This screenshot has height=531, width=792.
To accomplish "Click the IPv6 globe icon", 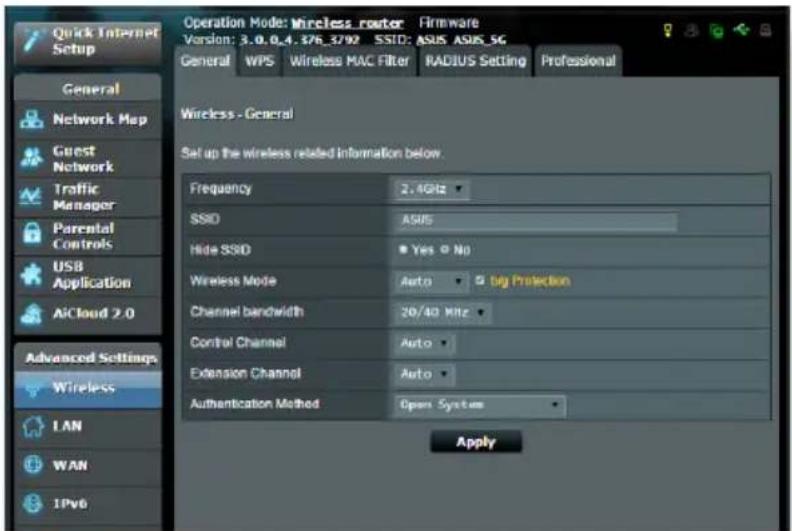I will click(x=33, y=503).
